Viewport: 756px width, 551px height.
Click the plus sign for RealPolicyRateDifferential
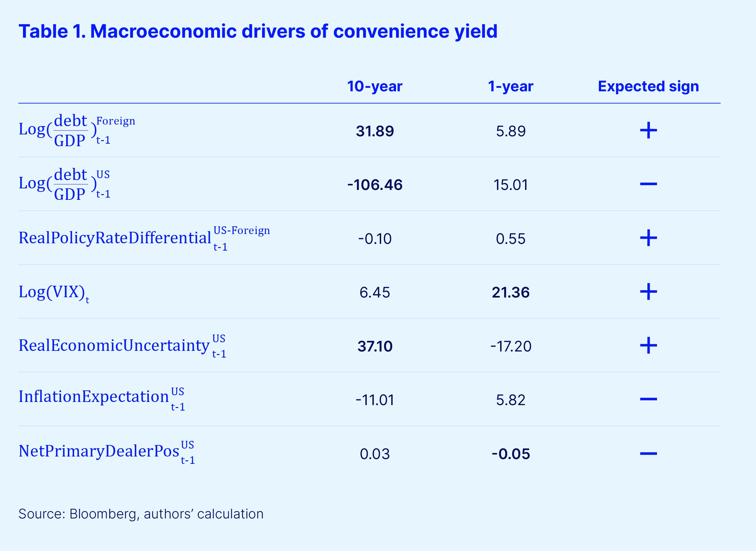pos(648,238)
